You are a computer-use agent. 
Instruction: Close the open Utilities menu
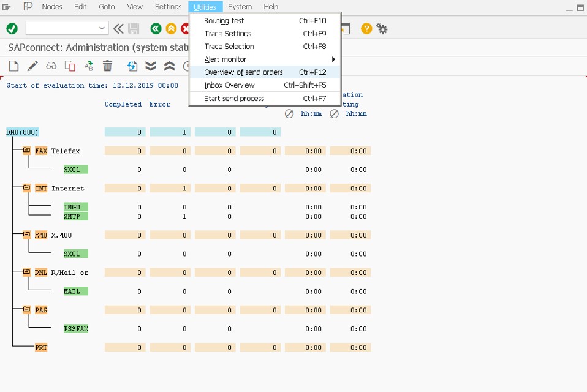click(205, 7)
